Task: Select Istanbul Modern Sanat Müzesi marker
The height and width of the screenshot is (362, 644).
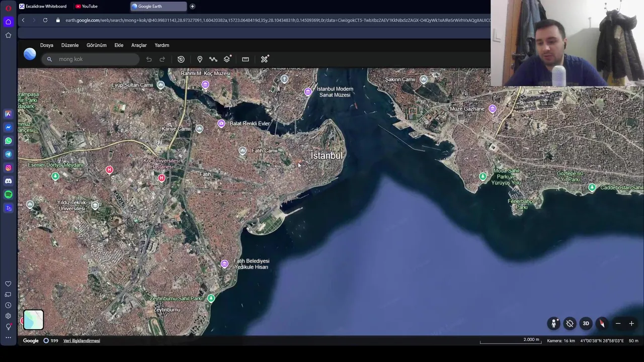Action: click(308, 92)
